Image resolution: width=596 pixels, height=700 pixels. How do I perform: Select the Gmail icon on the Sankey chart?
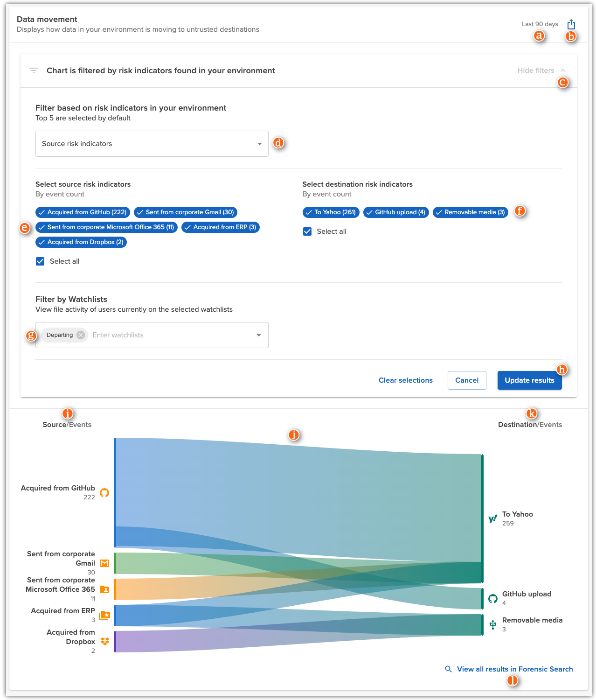[x=104, y=563]
